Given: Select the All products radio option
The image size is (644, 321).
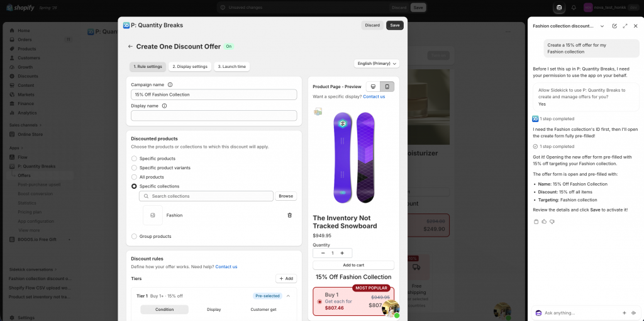Looking at the screenshot, I should coord(134,177).
